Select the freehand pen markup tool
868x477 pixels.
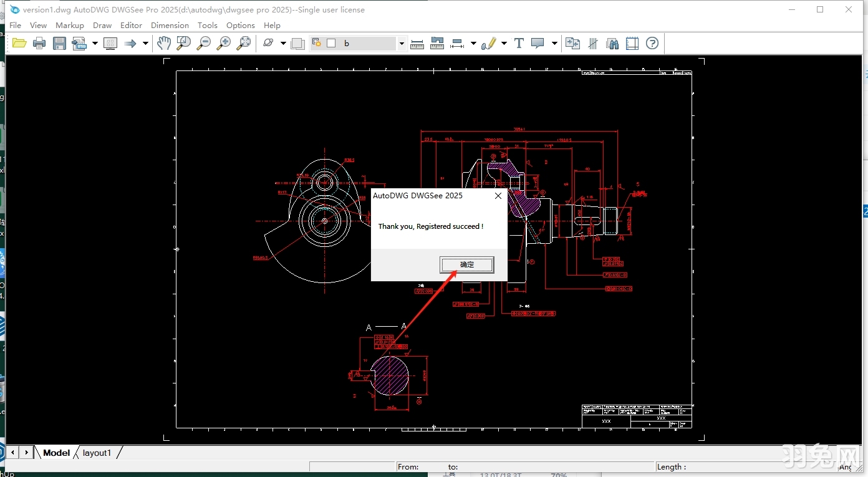(x=491, y=43)
